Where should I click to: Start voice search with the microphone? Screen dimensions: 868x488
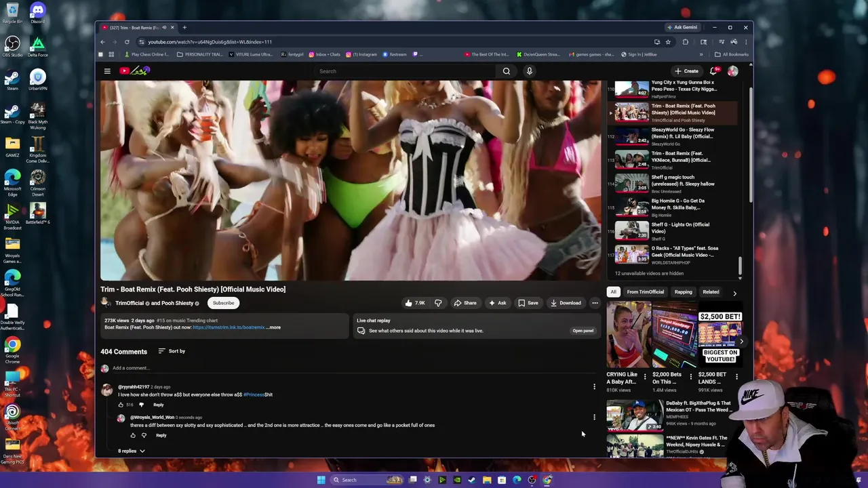pos(530,71)
